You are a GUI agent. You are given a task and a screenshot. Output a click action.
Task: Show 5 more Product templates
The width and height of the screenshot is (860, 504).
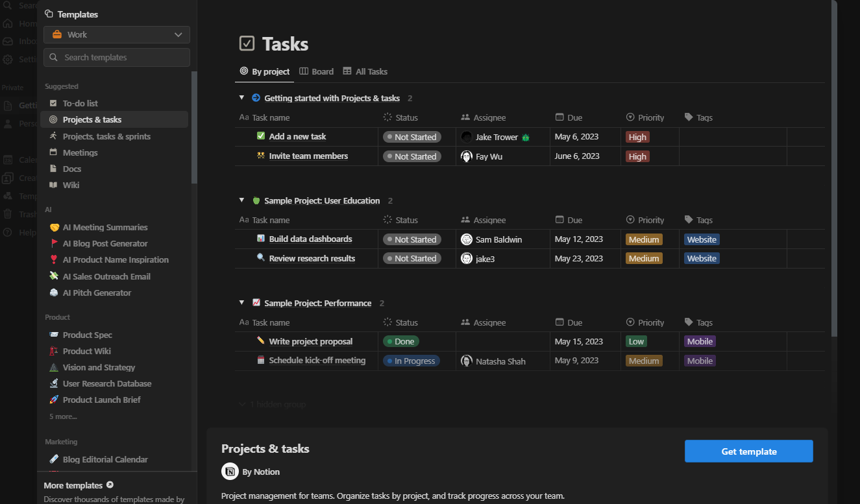(63, 416)
